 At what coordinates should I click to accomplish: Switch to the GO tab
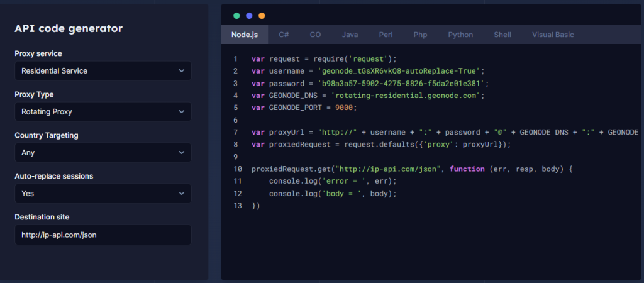(x=315, y=35)
